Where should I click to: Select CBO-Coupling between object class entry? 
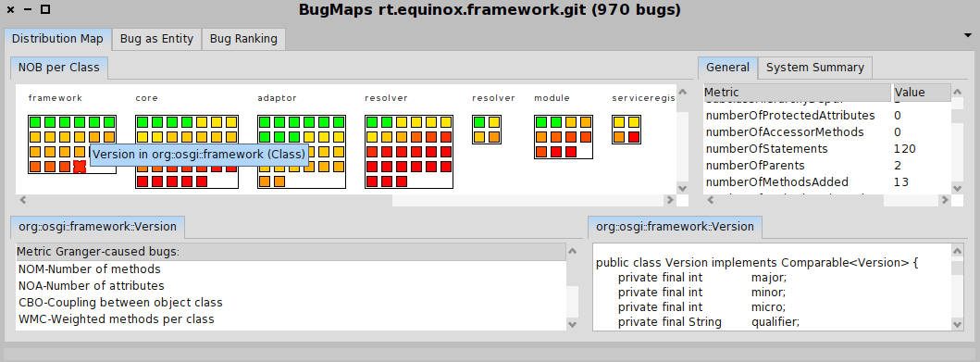tap(291, 303)
